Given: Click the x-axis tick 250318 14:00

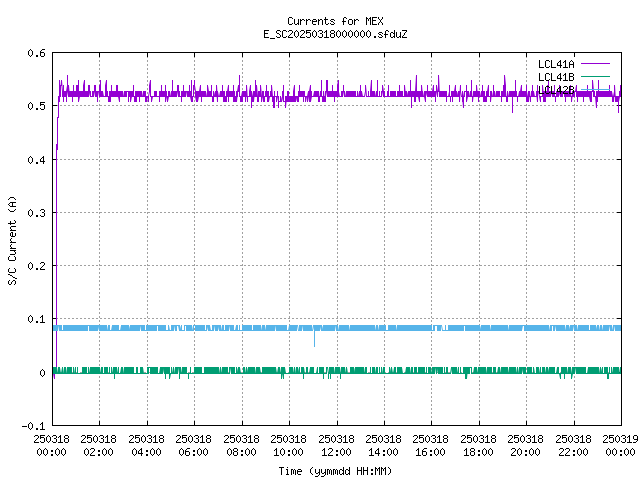Looking at the screenshot, I should click(383, 445).
